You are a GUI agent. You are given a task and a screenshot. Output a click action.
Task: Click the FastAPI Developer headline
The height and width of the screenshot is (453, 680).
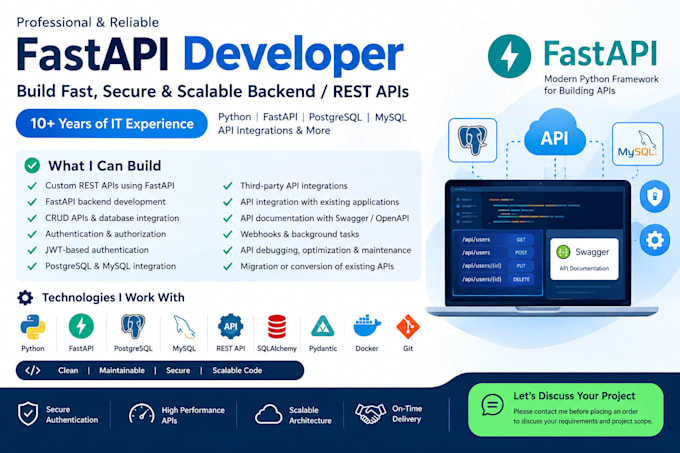point(210,55)
